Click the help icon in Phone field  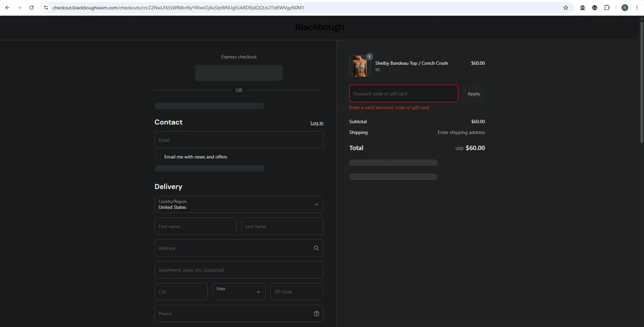316,314
